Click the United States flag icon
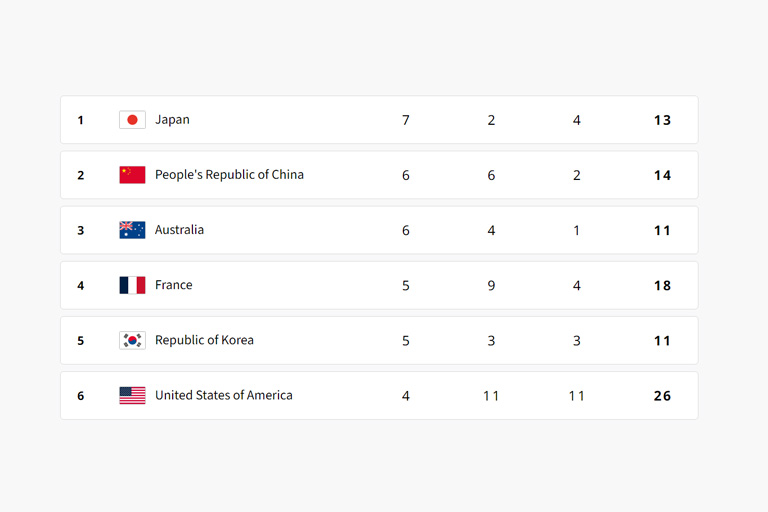This screenshot has height=512, width=768. [x=132, y=395]
